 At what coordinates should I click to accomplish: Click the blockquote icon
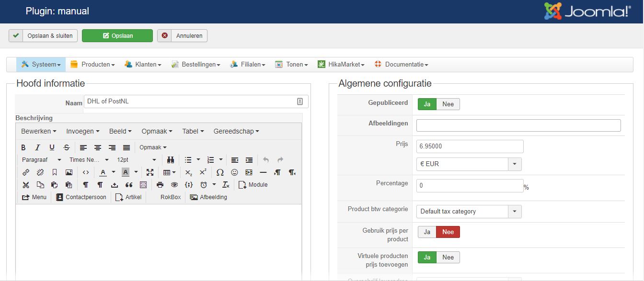pos(128,185)
